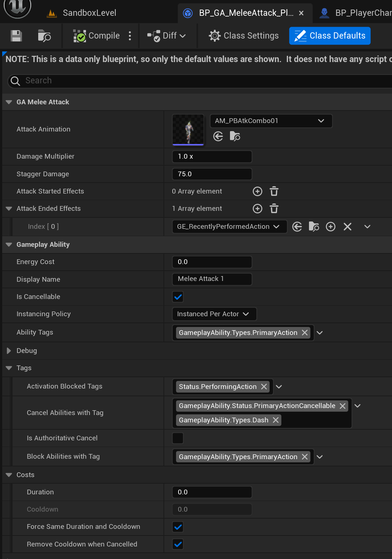Collapse the Tags section
The height and width of the screenshot is (559, 392).
click(x=9, y=368)
